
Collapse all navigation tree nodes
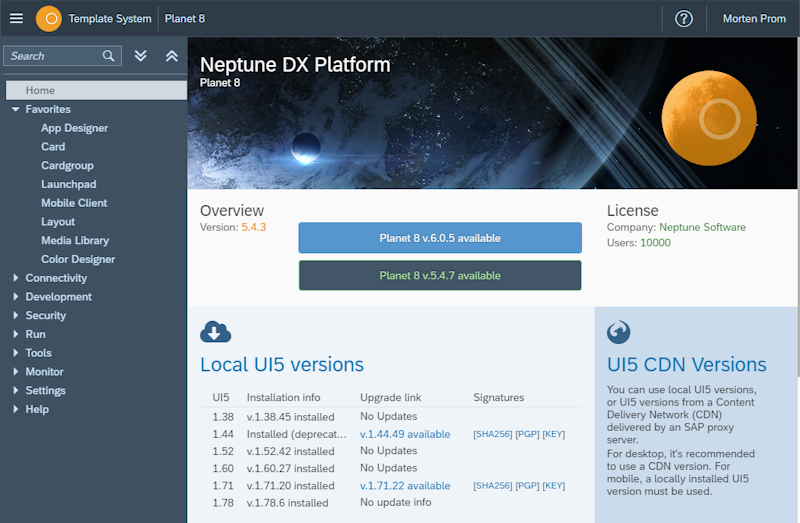click(x=171, y=56)
